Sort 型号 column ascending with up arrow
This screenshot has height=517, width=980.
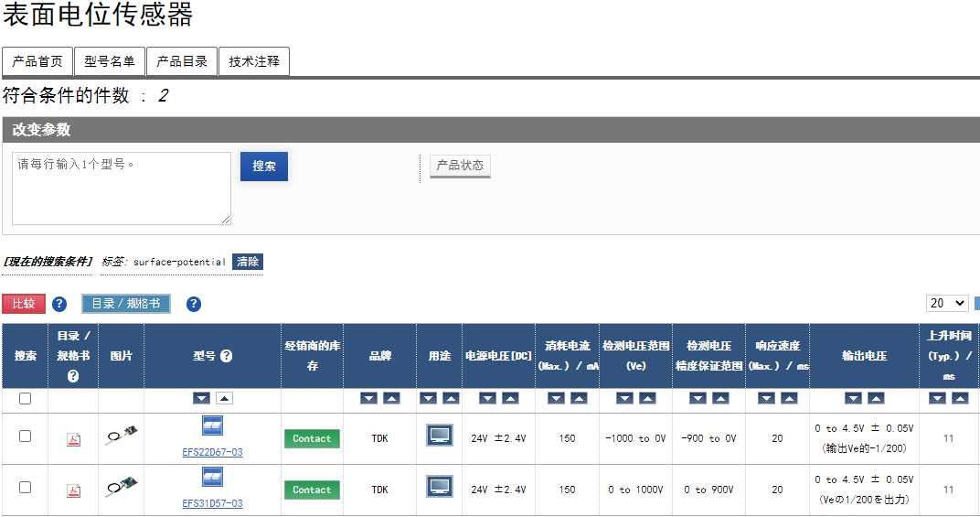(x=224, y=398)
